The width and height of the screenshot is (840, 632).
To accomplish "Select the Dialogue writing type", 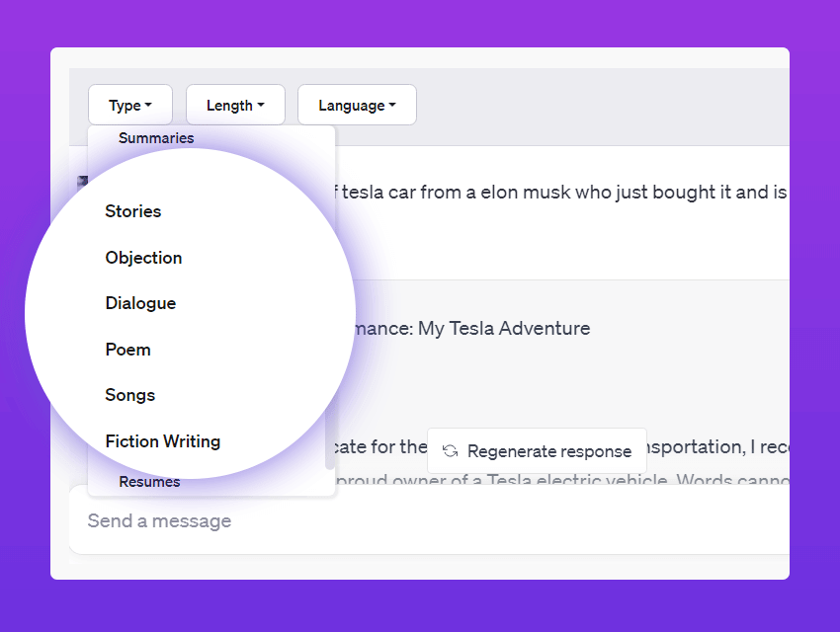I will pyautogui.click(x=141, y=303).
